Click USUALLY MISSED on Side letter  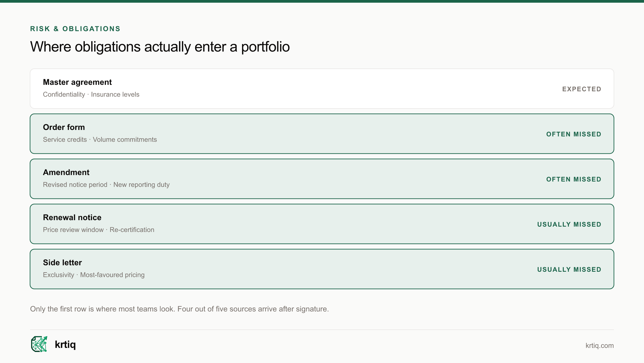coord(569,270)
